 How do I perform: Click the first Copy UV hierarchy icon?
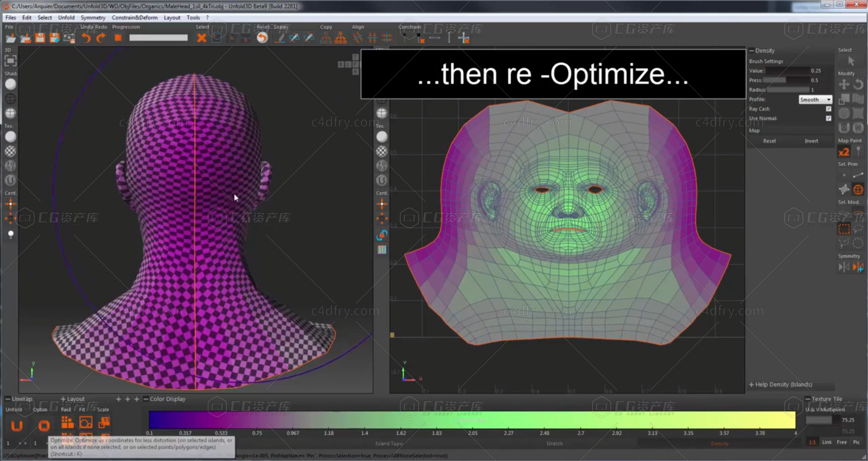326,38
